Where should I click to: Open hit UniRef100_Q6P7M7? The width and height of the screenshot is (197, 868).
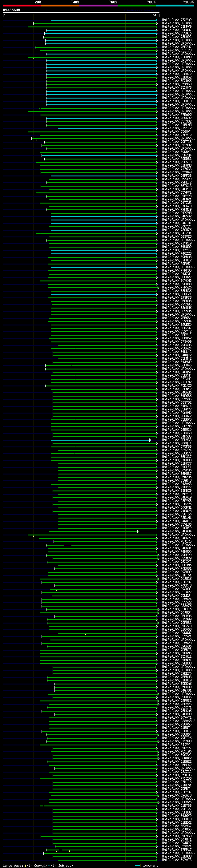point(176,47)
